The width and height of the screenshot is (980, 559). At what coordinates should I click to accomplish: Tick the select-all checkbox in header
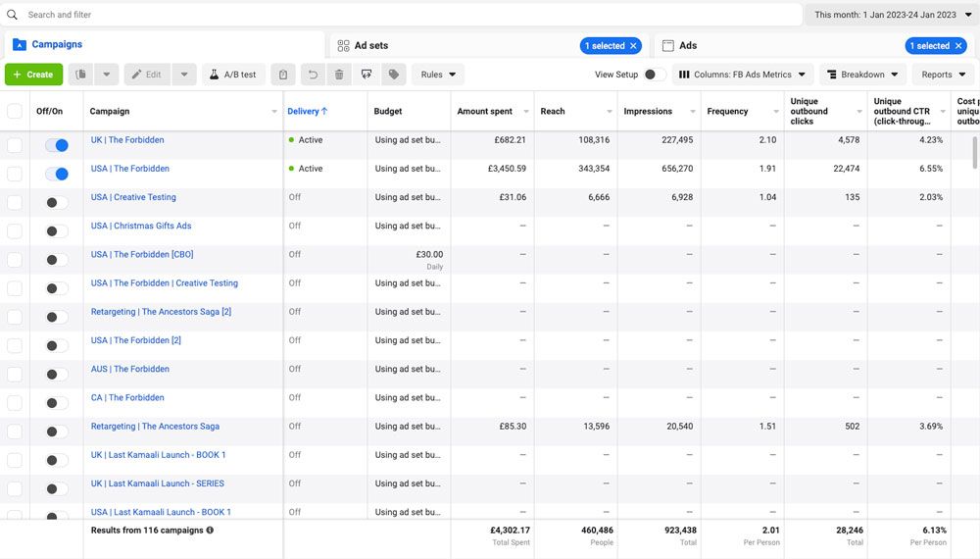coord(15,111)
